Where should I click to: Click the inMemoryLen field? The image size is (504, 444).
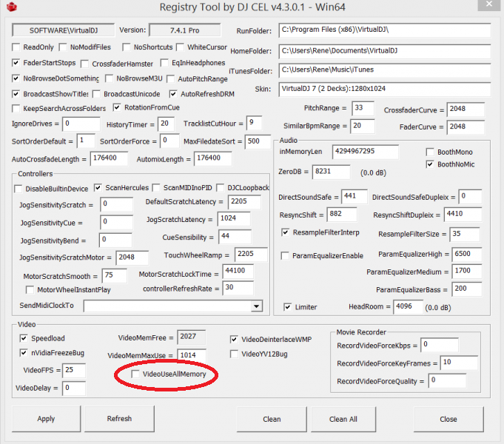pyautogui.click(x=366, y=152)
